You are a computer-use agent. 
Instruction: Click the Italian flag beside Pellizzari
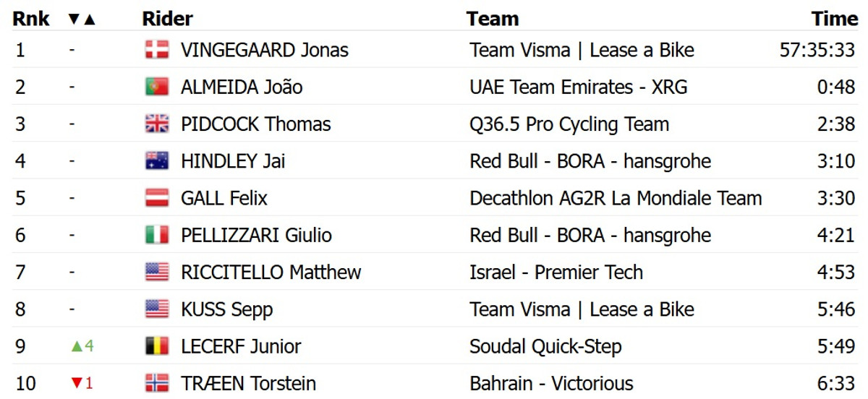(157, 236)
